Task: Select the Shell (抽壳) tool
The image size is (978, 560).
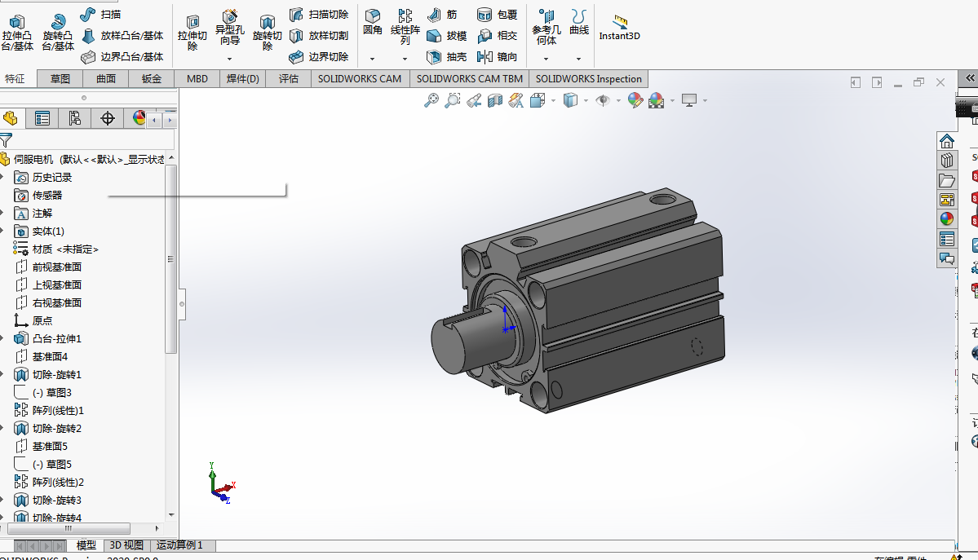Action: (447, 57)
